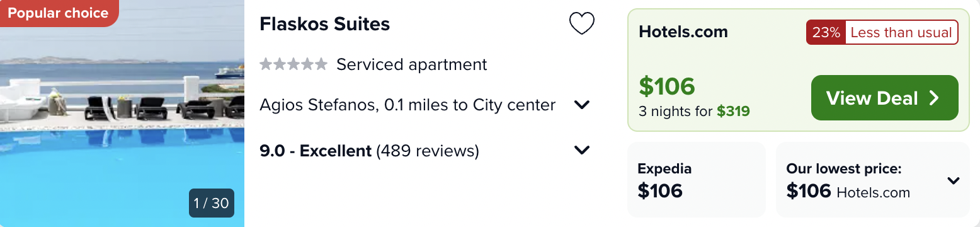Click the 1 / 30 photo counter
The height and width of the screenshot is (227, 980).
[212, 203]
